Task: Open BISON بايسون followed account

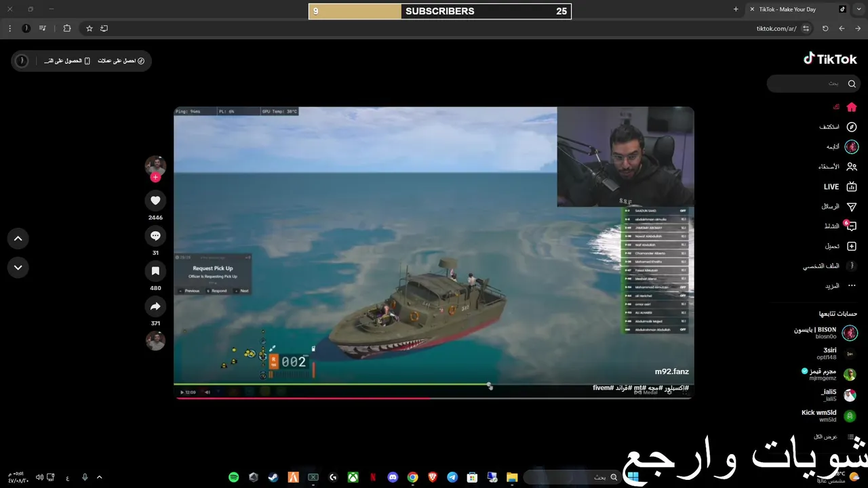Action: (x=825, y=333)
